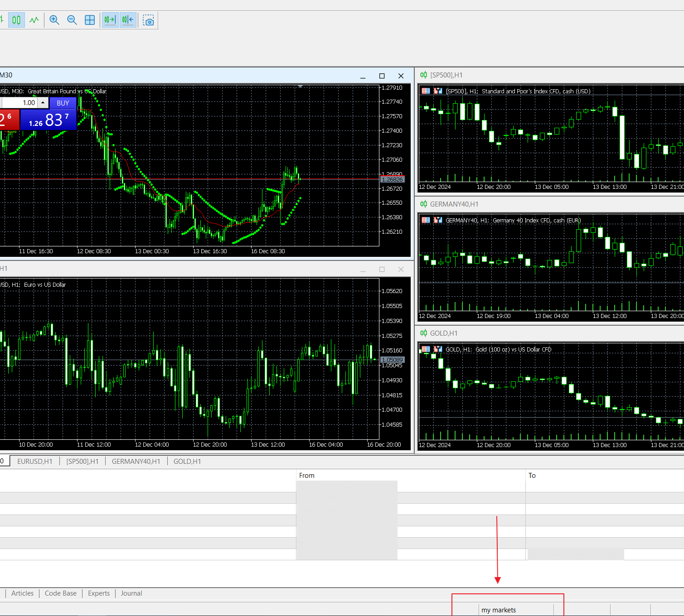Click the chart shift triangle marker on GBPUSD chart
Screen dimensions: 684x616
point(301,86)
